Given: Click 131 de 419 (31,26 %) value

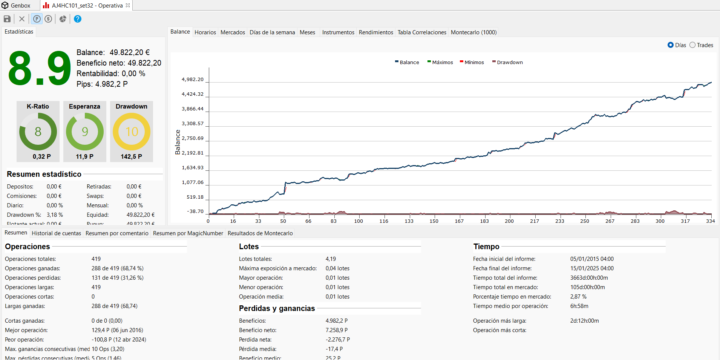Looking at the screenshot, I should [118, 278].
